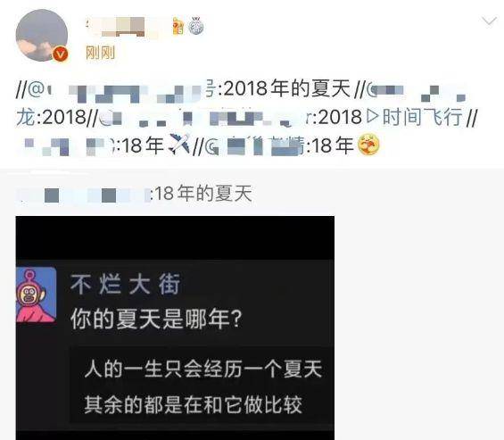Tap the round medal badge beside username
This screenshot has height=440, width=504.
pos(195,26)
